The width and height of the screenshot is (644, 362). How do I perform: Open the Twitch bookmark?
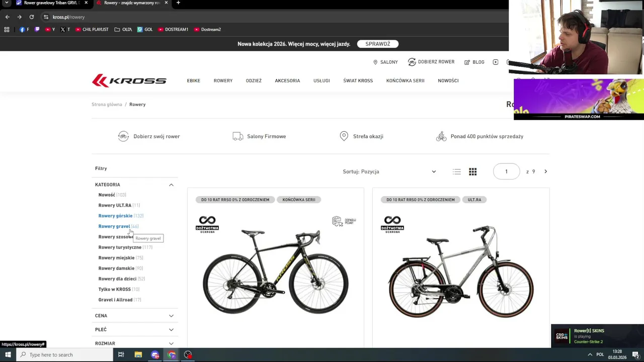pyautogui.click(x=37, y=30)
